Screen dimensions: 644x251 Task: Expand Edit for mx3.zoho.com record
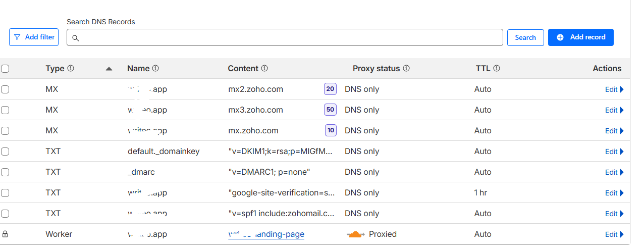(x=614, y=110)
